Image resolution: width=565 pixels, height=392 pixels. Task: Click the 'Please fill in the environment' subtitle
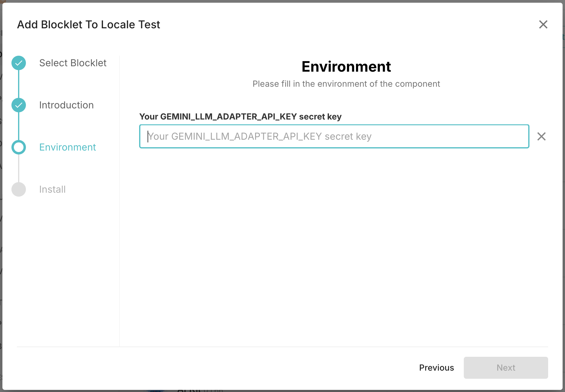click(346, 84)
